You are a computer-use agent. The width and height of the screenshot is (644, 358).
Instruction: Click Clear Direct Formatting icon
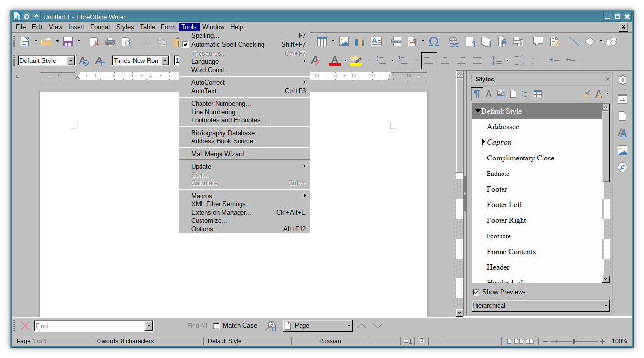315,60
